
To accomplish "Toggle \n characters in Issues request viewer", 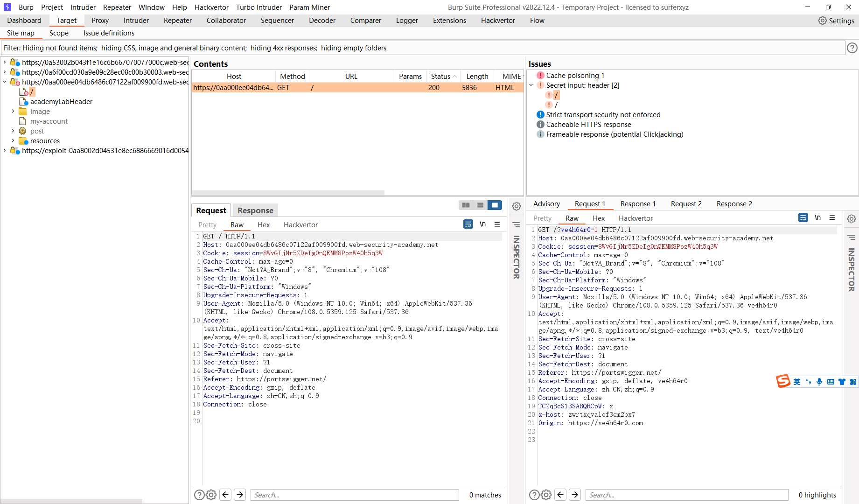I will (818, 218).
